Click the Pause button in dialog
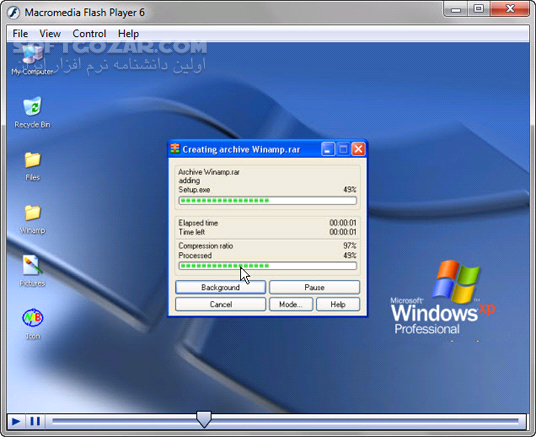Image resolution: width=536 pixels, height=437 pixels. coord(314,287)
